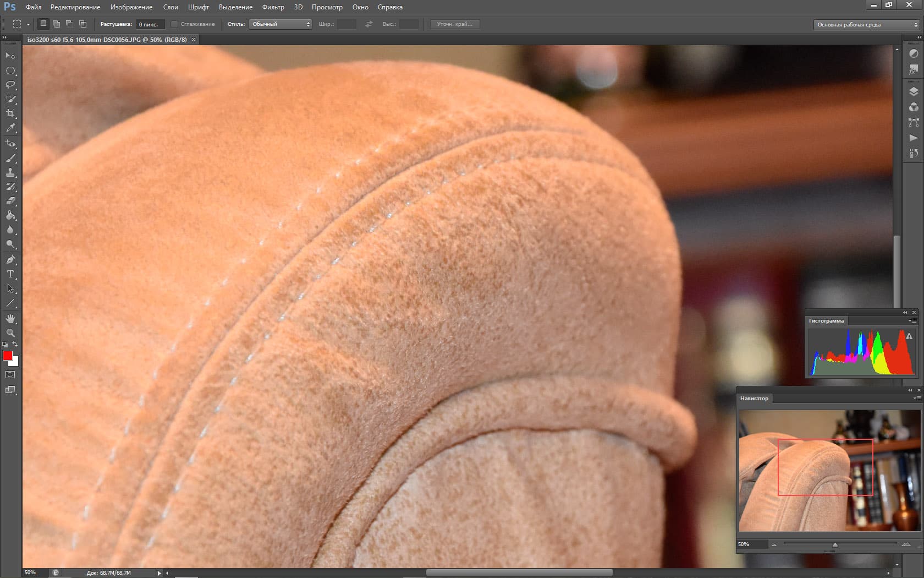Open the Изображение menu
Viewport: 924px width, 578px height.
click(x=131, y=7)
